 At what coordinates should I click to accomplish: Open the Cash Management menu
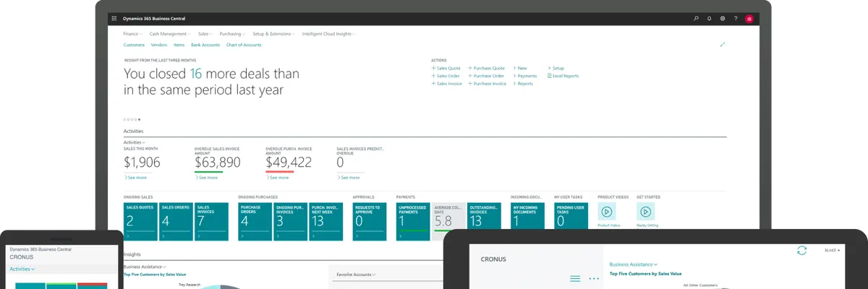click(x=170, y=33)
